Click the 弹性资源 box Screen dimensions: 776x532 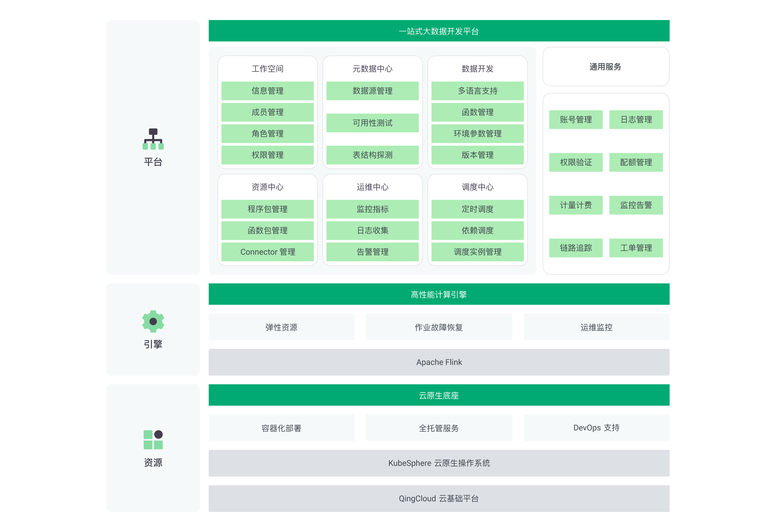coord(282,327)
